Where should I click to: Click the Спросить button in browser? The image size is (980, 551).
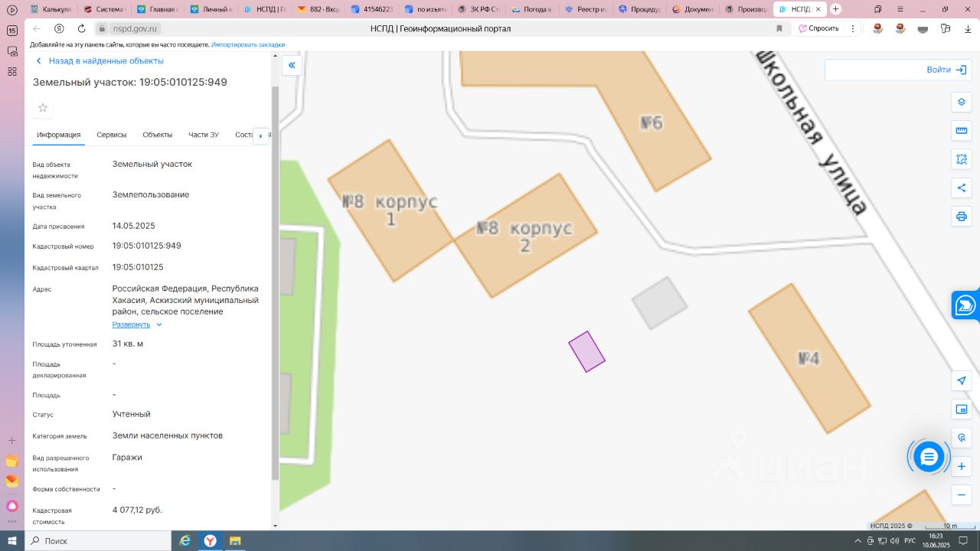pyautogui.click(x=818, y=28)
